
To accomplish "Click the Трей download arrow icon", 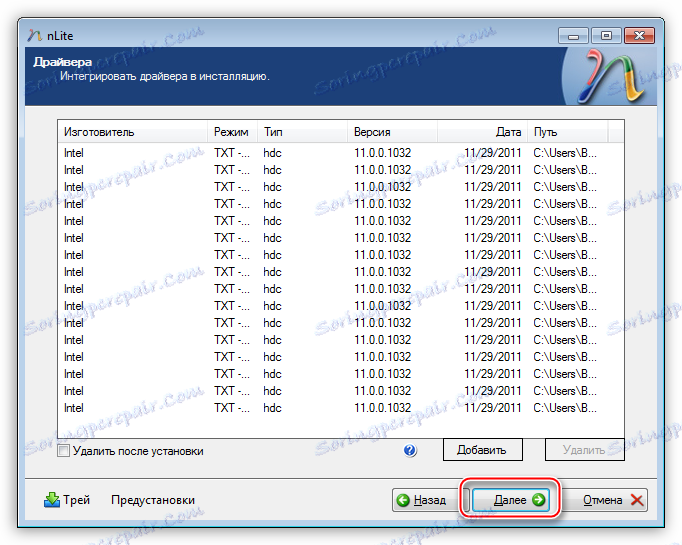I will tap(52, 500).
